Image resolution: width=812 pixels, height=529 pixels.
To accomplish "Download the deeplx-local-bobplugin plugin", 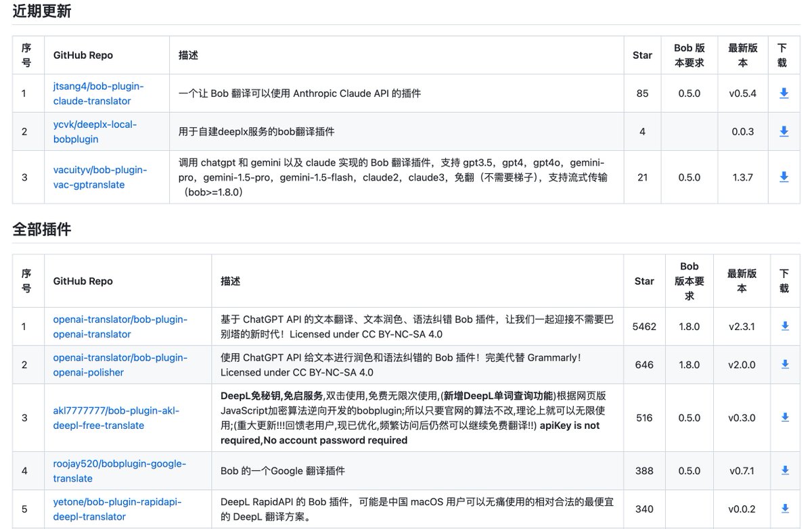I will [x=784, y=131].
